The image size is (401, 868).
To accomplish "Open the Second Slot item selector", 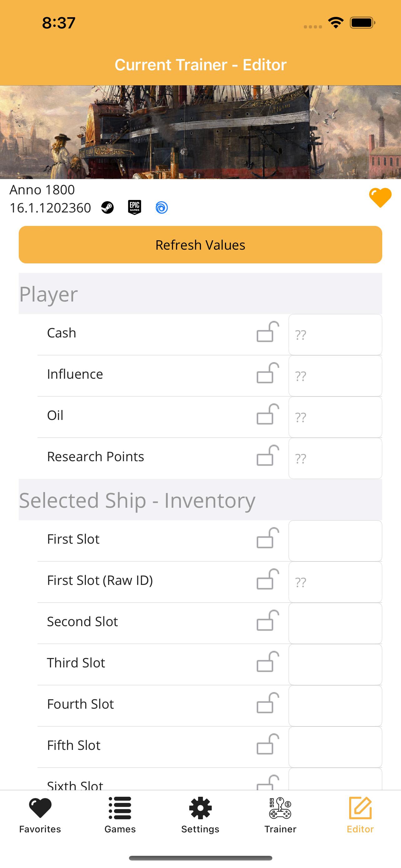I will [x=335, y=623].
